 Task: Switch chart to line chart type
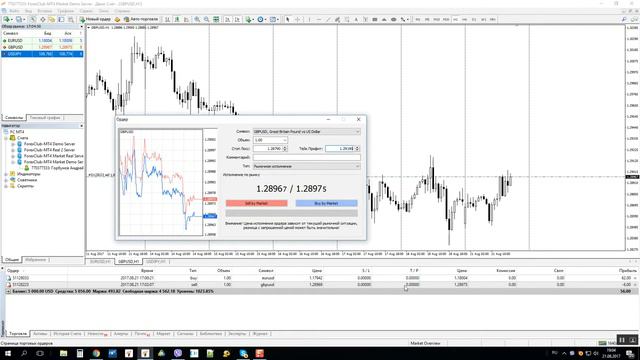tap(187, 19)
